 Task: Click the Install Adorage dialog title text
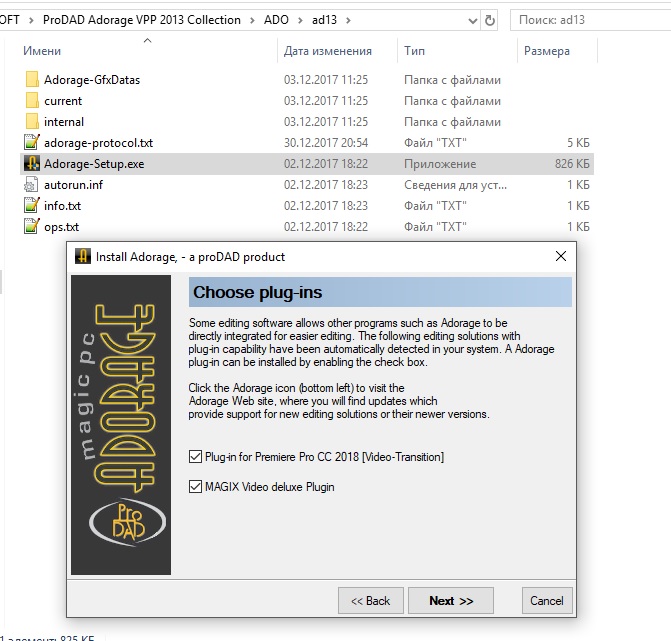click(190, 256)
